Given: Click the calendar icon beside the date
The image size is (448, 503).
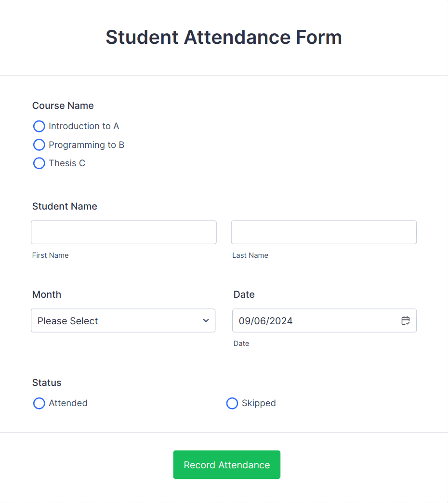Looking at the screenshot, I should click(405, 320).
